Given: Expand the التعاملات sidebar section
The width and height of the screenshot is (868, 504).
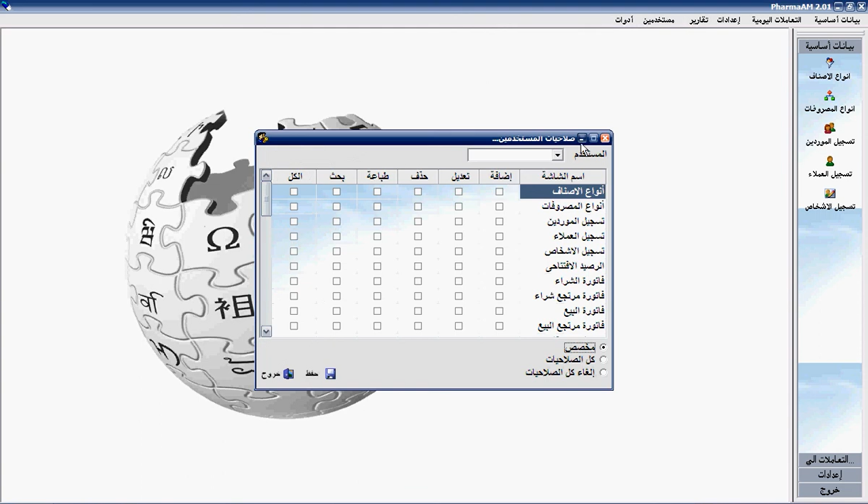Looking at the screenshot, I should click(x=829, y=459).
